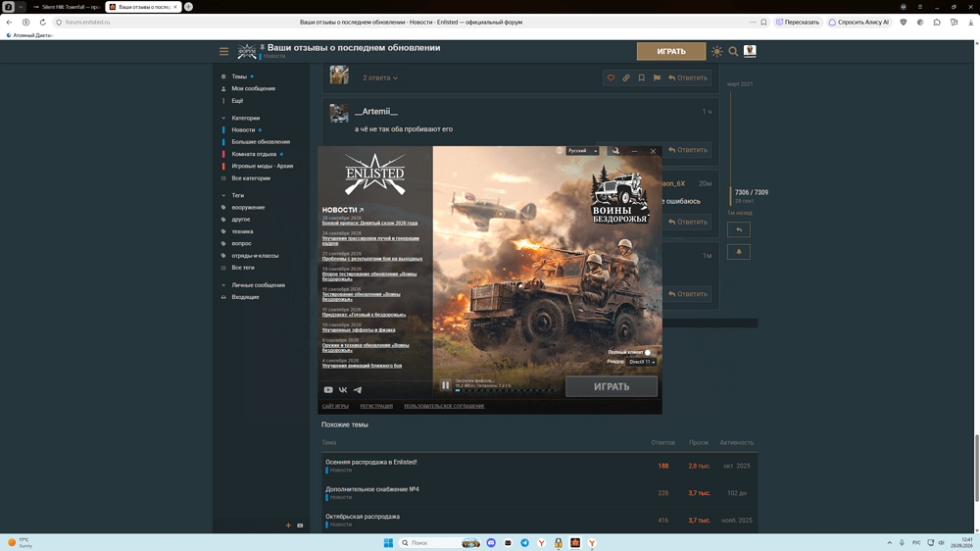This screenshot has height=551, width=980.
Task: Click the big ИГРАТЬ button in launcher
Action: click(x=612, y=386)
